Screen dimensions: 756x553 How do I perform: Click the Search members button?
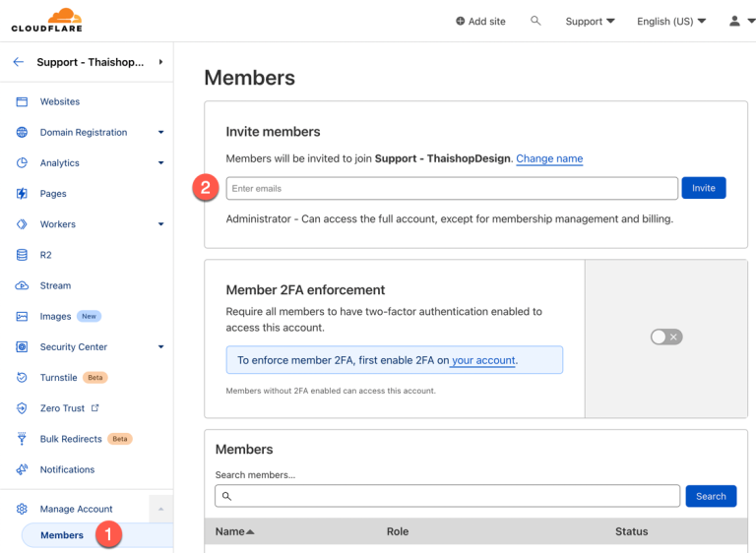point(711,496)
